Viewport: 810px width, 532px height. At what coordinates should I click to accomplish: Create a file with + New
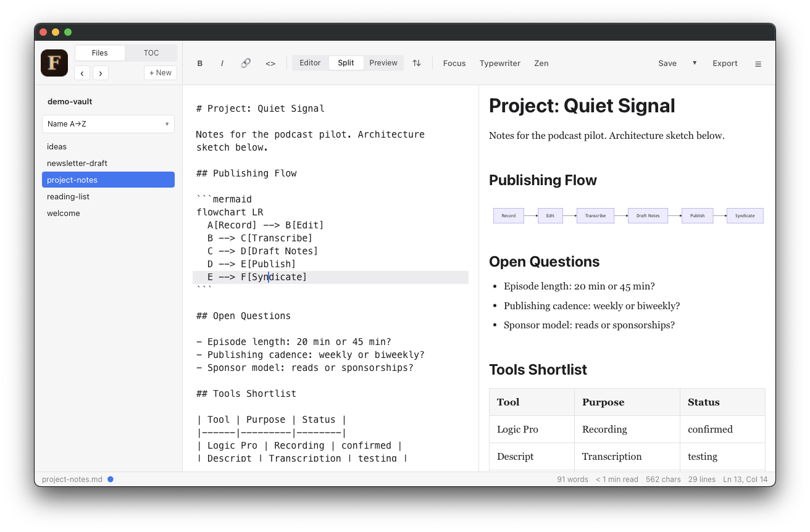click(161, 73)
